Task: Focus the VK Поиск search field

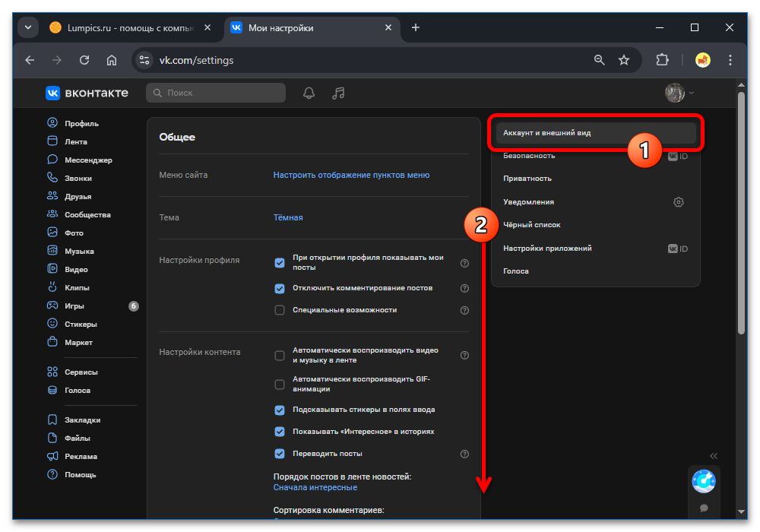Action: pos(216,93)
